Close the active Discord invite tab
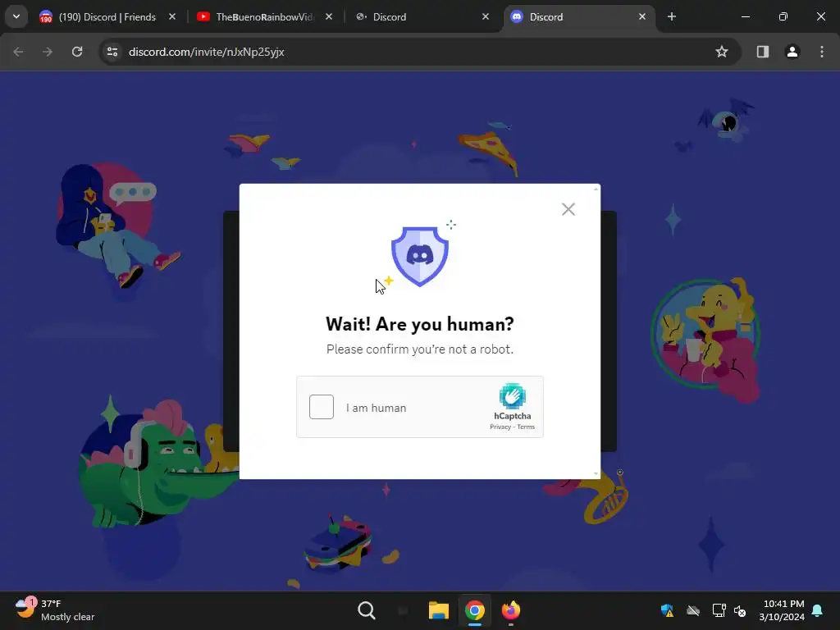This screenshot has width=840, height=630. 642,16
